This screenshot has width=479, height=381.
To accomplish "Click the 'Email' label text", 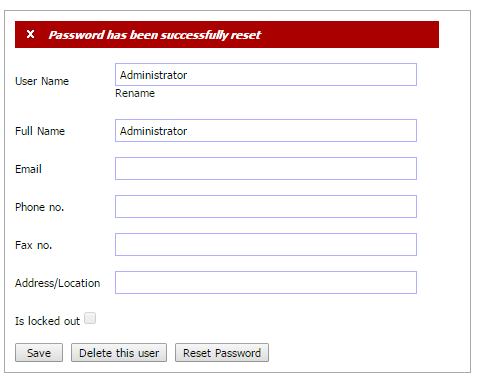I will click(28, 169).
